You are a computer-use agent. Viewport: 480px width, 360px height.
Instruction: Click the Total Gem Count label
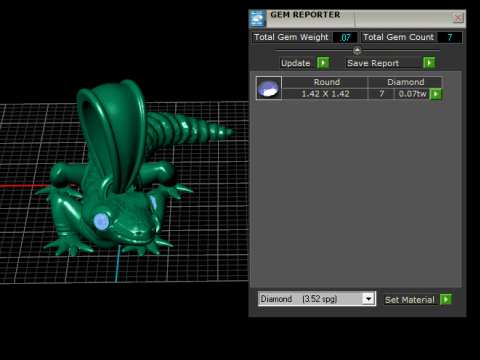tap(398, 37)
